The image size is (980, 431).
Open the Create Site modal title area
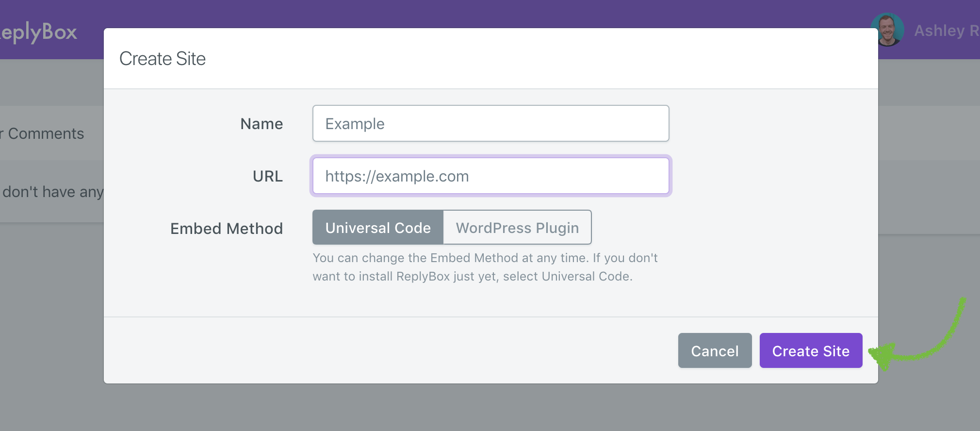tap(163, 58)
